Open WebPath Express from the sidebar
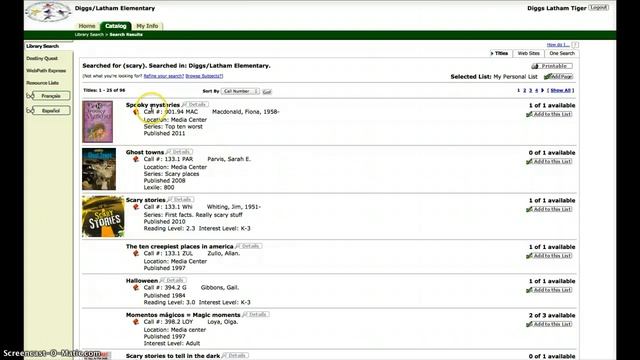Screen dimensions: 640x360 (x=46, y=71)
